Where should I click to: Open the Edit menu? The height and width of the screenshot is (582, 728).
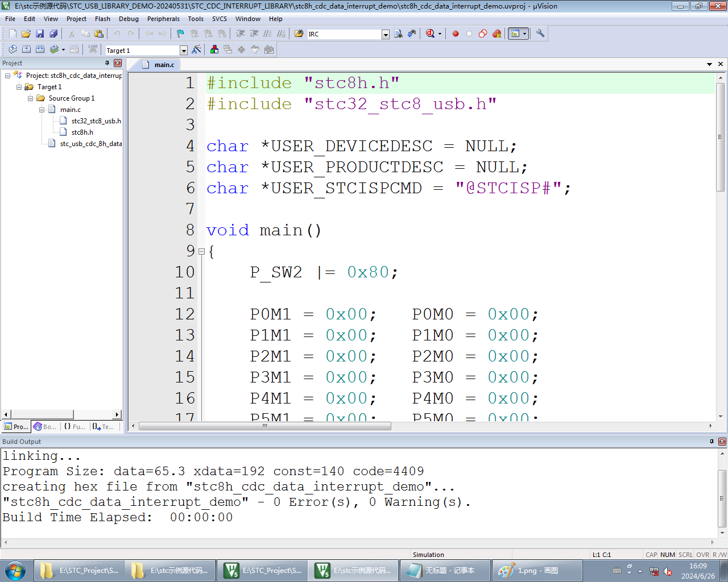[x=30, y=19]
